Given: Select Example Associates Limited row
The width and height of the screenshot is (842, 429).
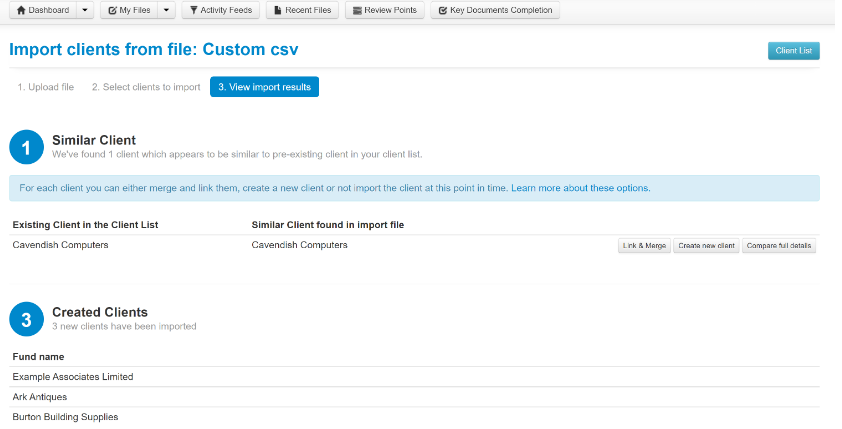Looking at the screenshot, I should [73, 377].
